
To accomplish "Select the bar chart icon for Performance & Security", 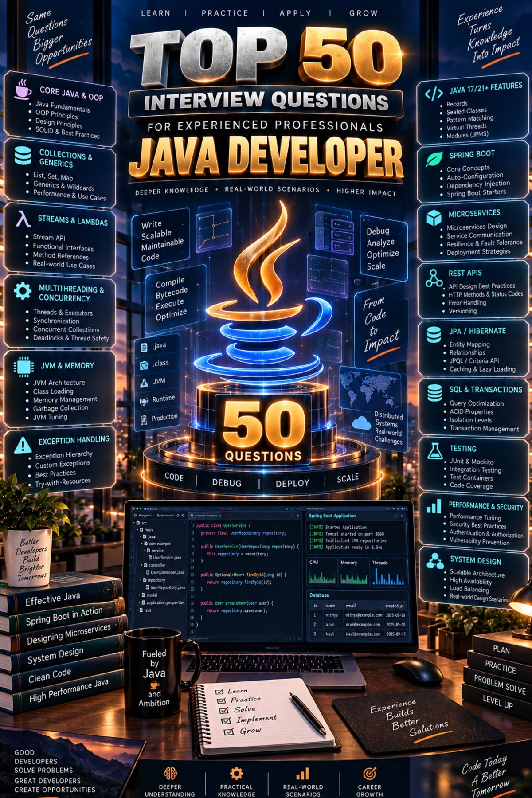I will tap(434, 506).
